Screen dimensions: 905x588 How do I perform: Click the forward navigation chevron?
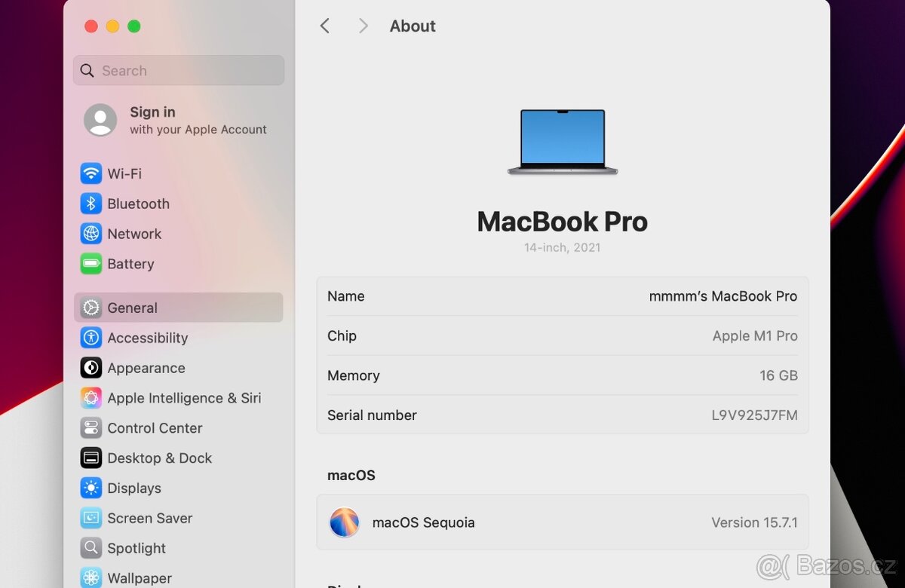point(363,26)
